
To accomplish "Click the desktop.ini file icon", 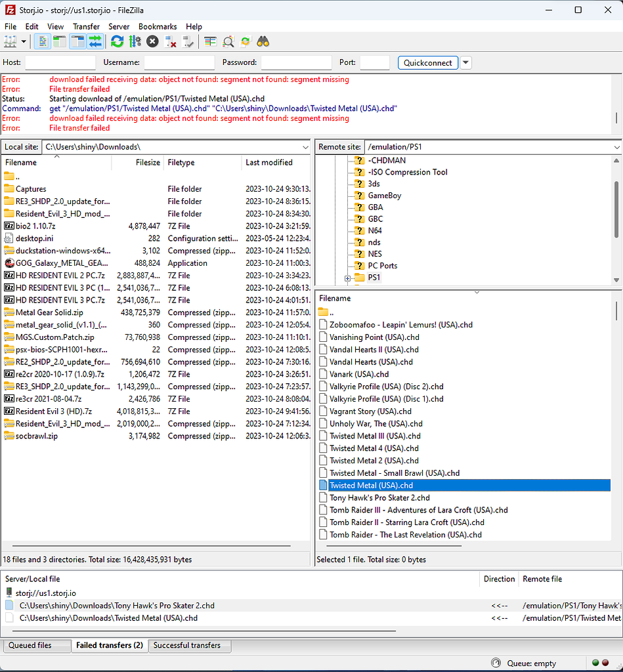I will point(9,238).
